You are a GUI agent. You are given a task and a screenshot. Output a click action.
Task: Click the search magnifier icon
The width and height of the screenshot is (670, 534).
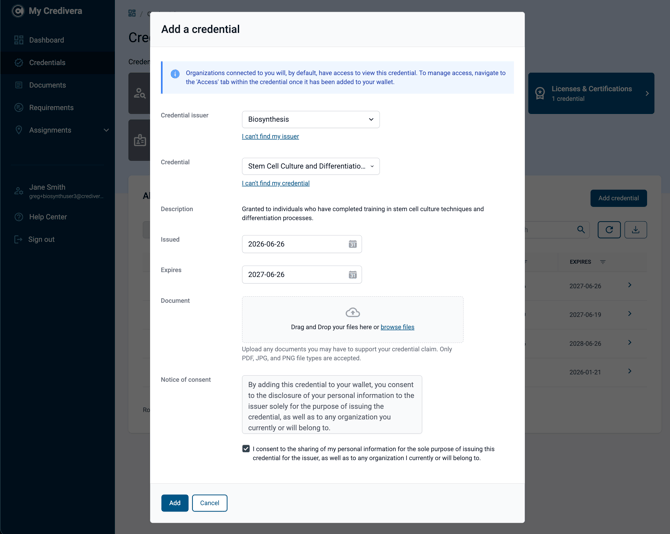tap(581, 230)
